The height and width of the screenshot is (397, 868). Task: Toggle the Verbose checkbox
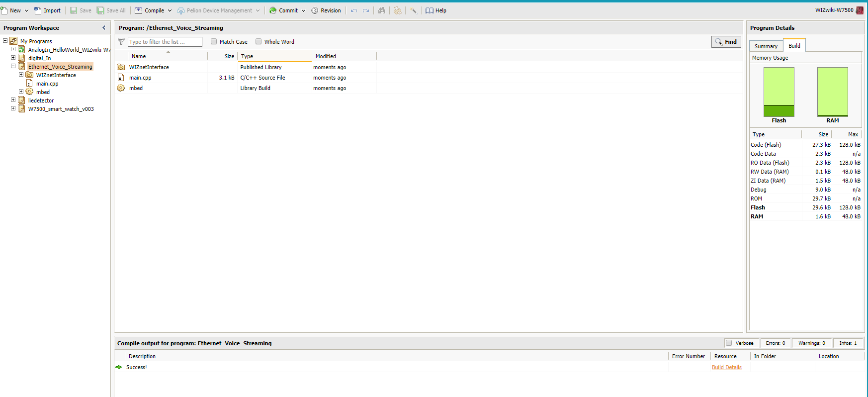pos(729,343)
